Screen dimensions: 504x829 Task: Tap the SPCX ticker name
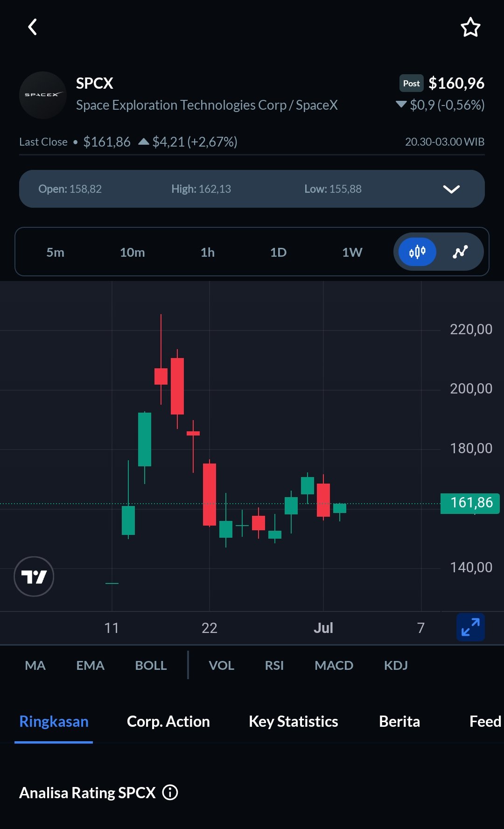tap(95, 83)
